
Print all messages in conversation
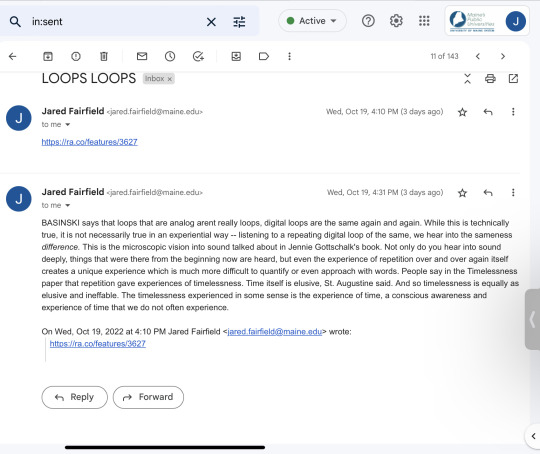[x=490, y=79]
